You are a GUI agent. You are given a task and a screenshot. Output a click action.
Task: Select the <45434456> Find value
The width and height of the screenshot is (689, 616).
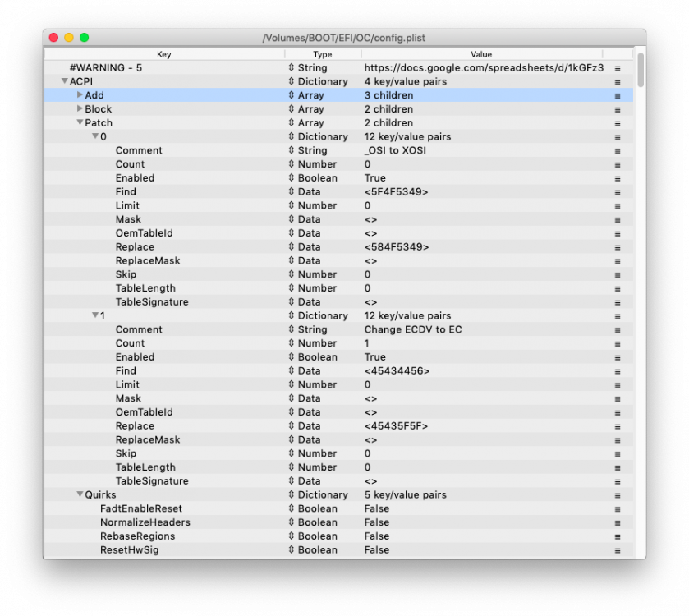point(397,370)
